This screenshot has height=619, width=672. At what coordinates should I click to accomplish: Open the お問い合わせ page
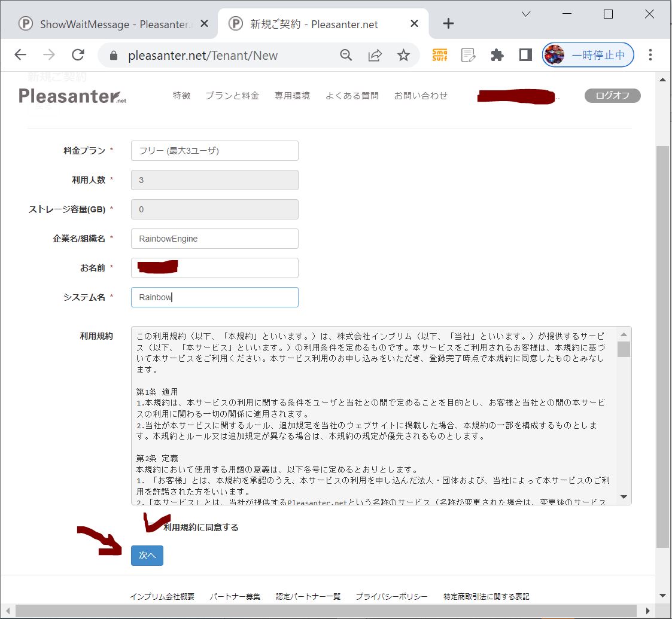(421, 96)
